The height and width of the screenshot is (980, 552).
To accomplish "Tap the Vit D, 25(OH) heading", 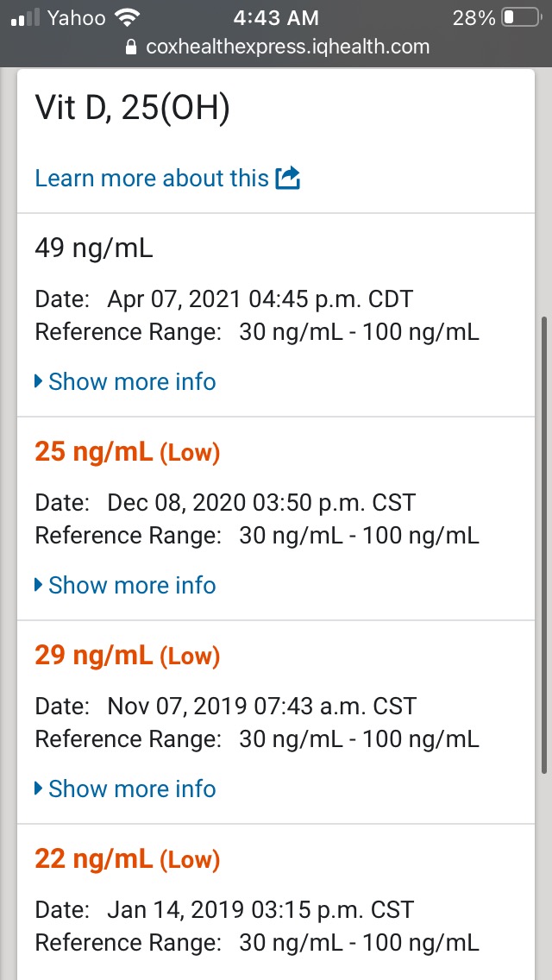I will coord(132,110).
